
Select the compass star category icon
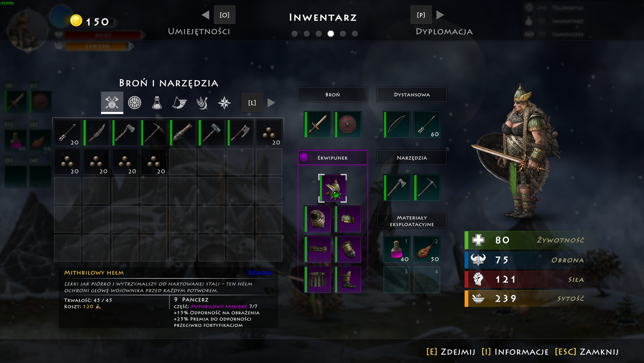point(224,103)
